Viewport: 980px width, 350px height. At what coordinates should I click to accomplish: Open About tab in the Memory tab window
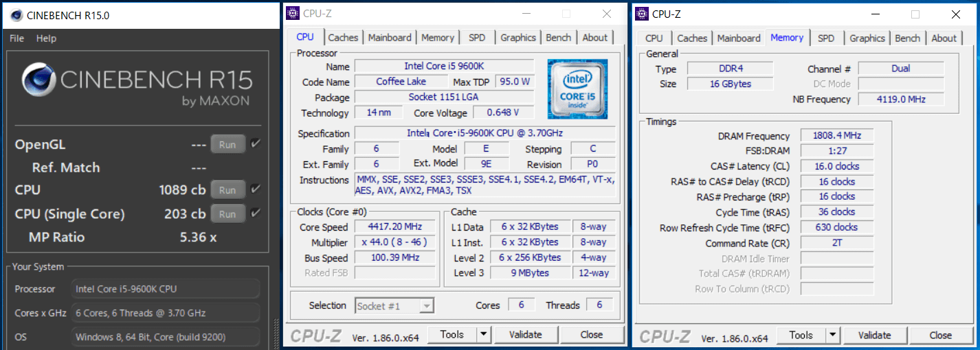point(944,38)
